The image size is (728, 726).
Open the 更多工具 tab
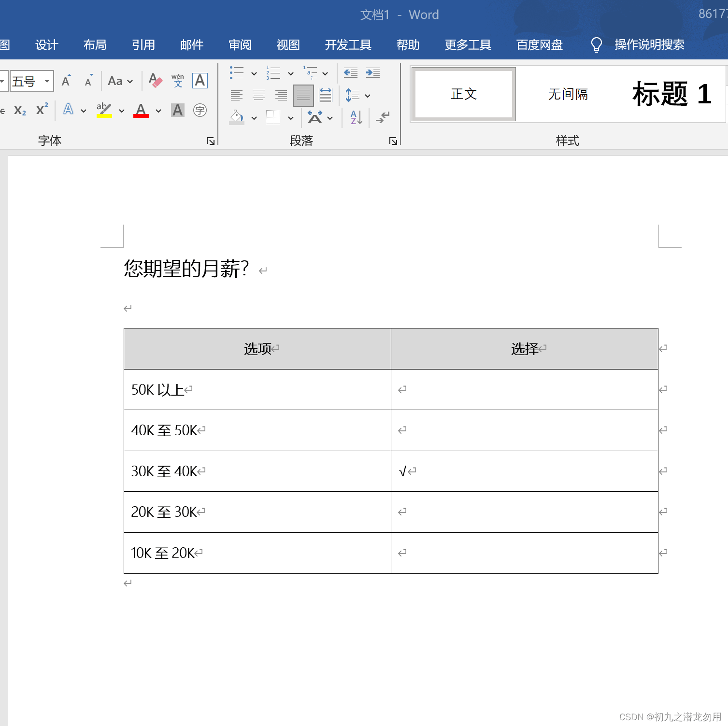(x=468, y=45)
